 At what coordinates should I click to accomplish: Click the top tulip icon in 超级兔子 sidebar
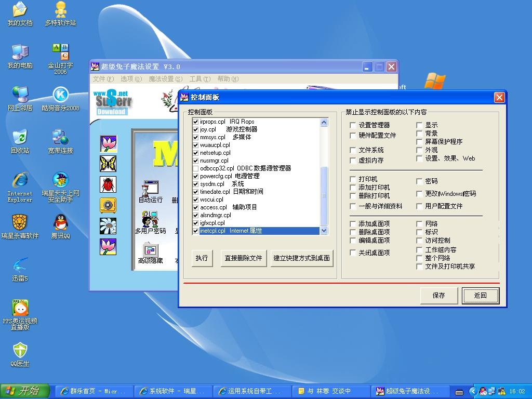(108, 143)
